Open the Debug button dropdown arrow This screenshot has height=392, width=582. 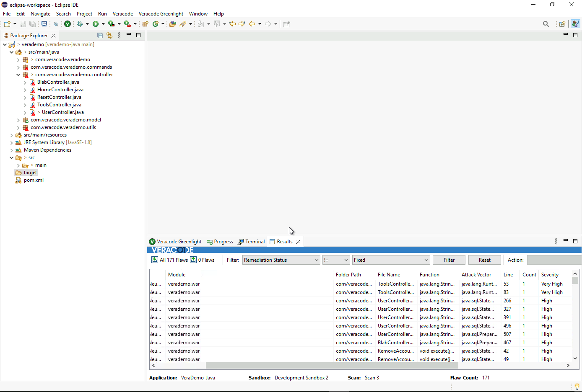(87, 24)
